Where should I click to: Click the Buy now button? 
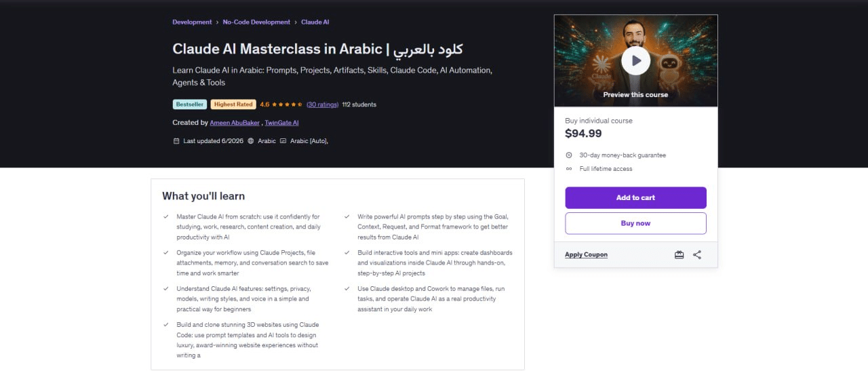pos(635,223)
